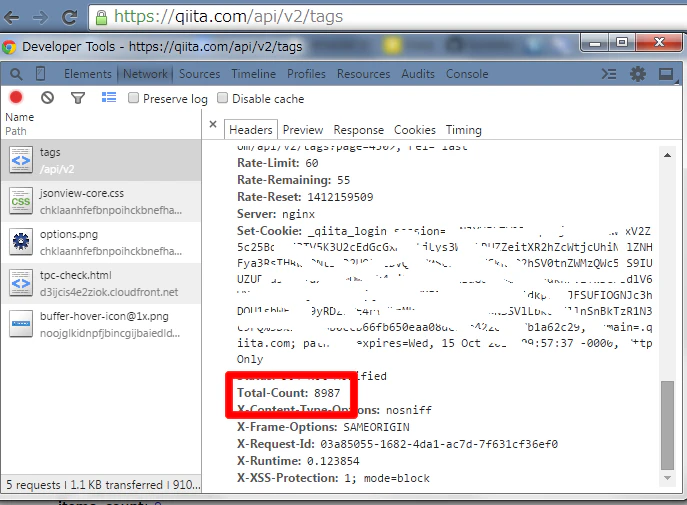Click the X-Runtime: 0.123854 header

click(x=298, y=461)
